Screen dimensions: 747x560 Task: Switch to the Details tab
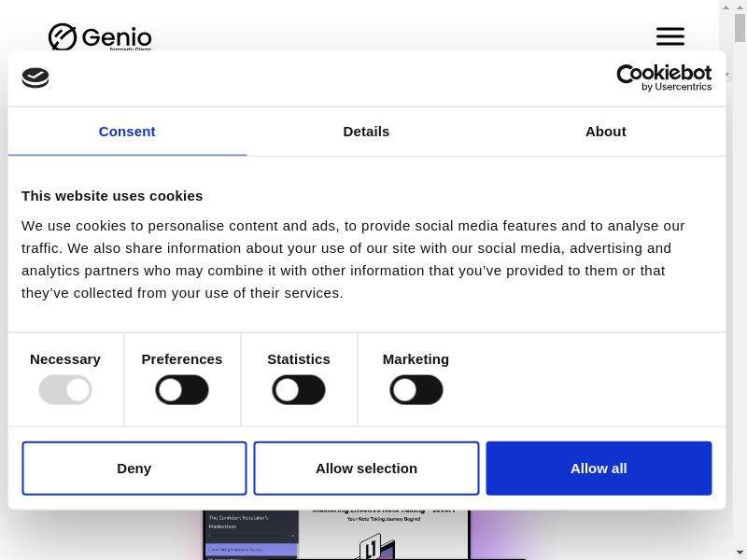366,132
